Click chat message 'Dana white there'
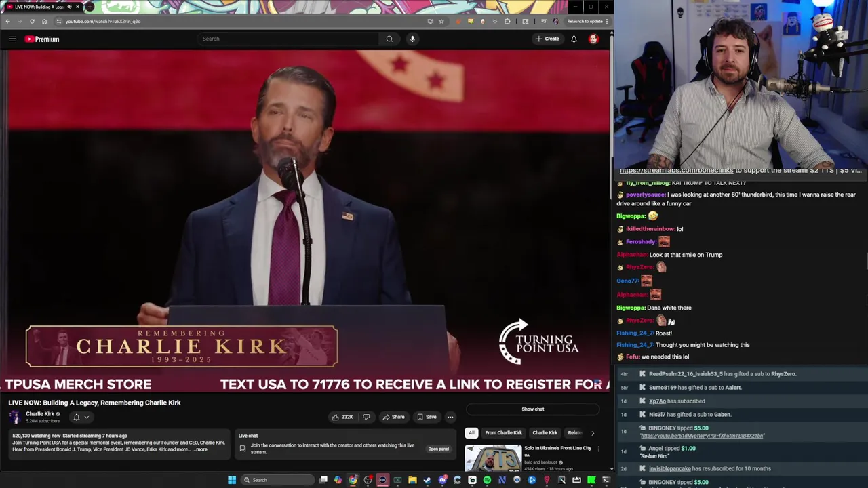Viewport: 868px width, 488px height. coord(669,308)
